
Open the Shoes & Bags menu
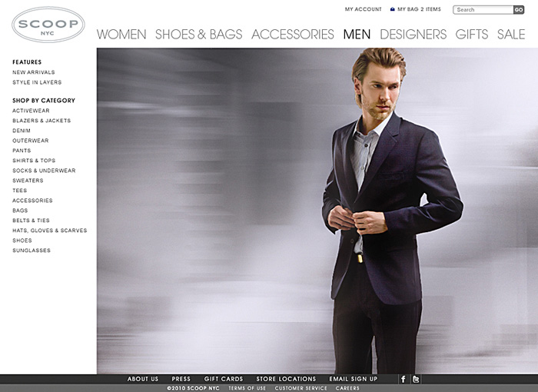(x=198, y=35)
